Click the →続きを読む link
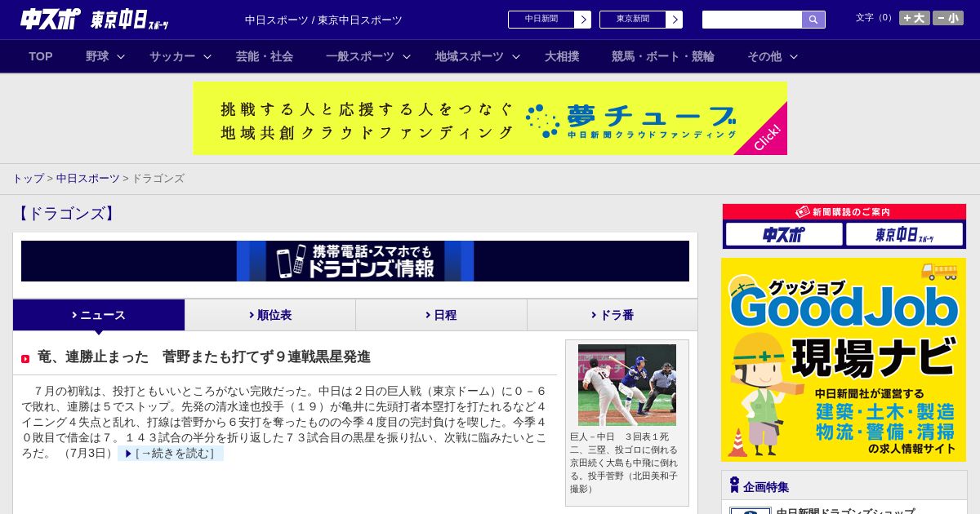980x514 pixels. 171,454
